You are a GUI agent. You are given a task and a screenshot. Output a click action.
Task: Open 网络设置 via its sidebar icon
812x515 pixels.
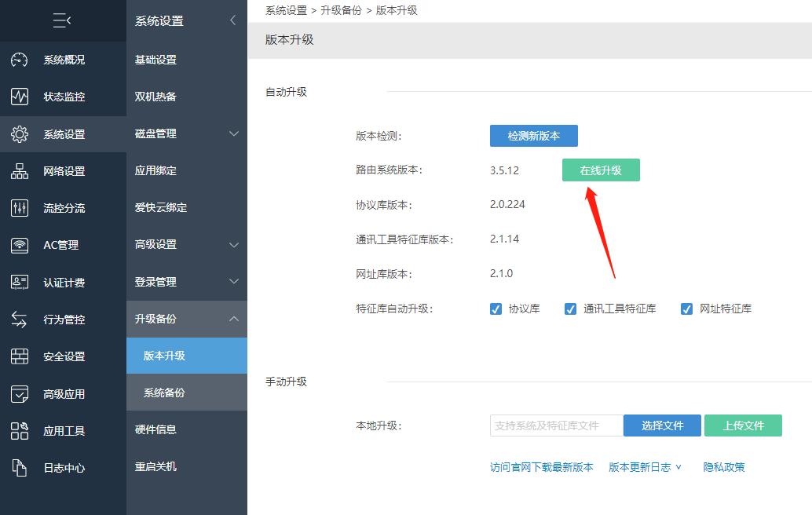pyautogui.click(x=19, y=171)
